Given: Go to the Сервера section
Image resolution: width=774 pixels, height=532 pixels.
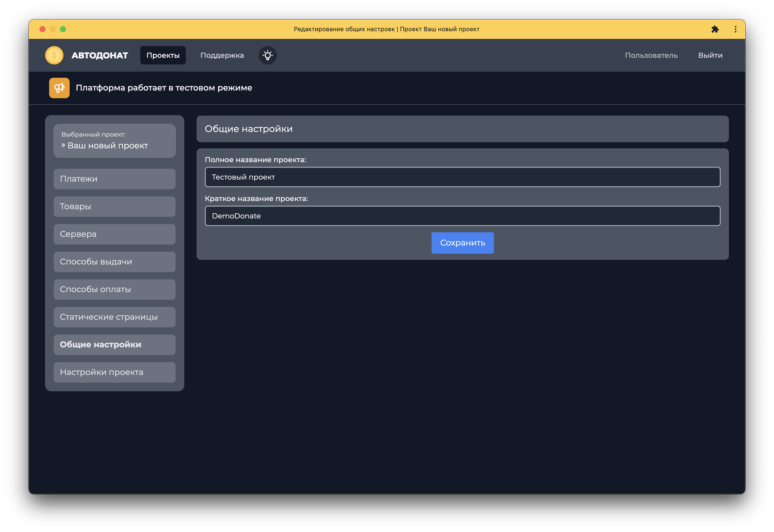Looking at the screenshot, I should click(114, 234).
